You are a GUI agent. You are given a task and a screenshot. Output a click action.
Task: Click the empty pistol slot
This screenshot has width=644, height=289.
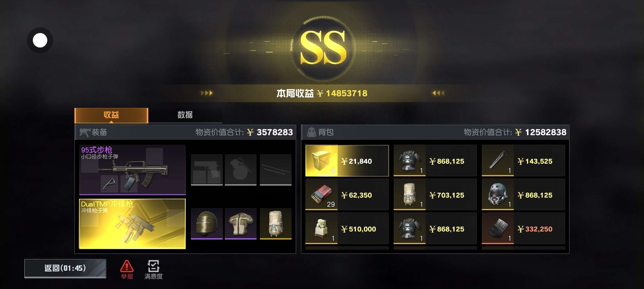tap(206, 170)
